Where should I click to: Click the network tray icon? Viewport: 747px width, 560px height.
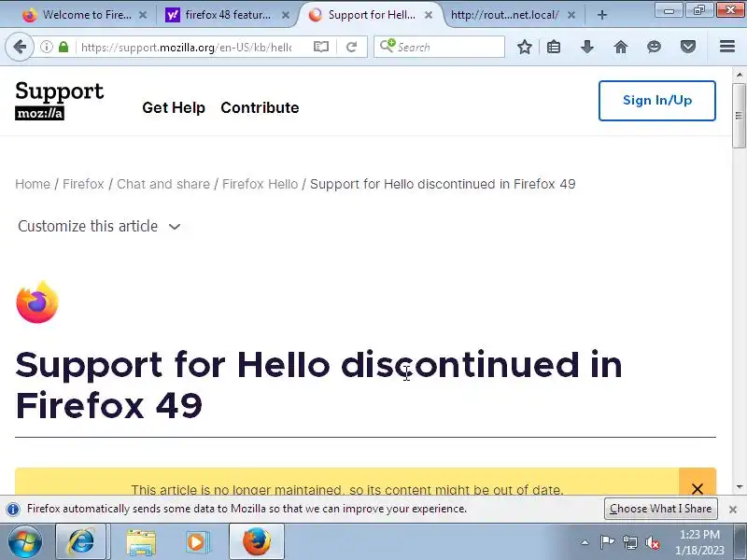click(x=630, y=542)
